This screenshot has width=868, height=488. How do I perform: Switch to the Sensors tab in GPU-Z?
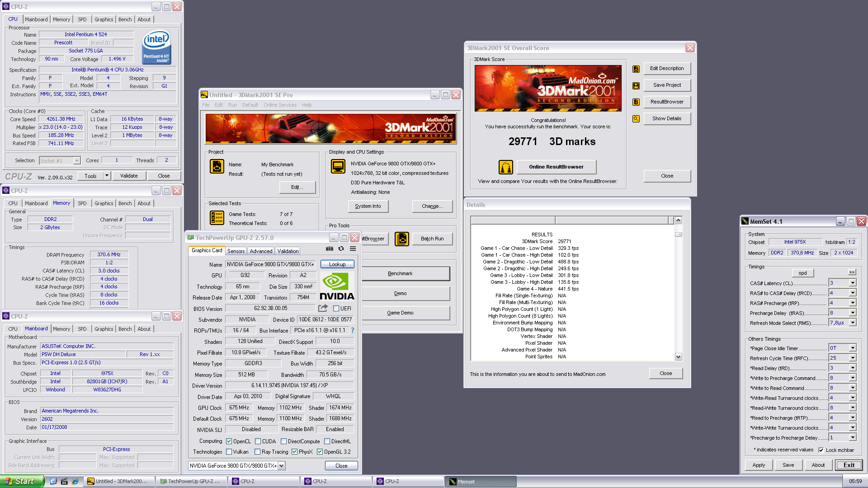point(236,251)
